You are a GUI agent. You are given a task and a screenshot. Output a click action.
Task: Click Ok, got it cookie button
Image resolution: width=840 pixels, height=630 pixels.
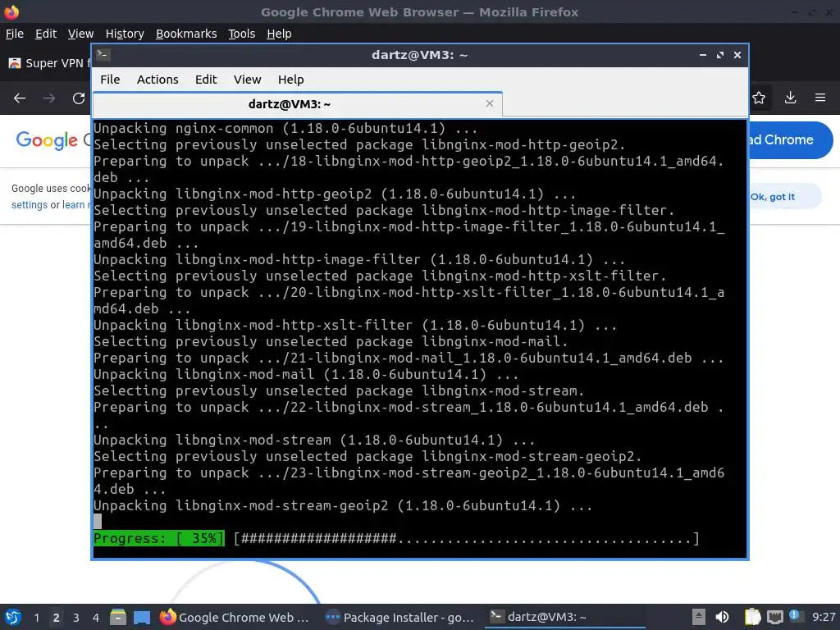(785, 197)
